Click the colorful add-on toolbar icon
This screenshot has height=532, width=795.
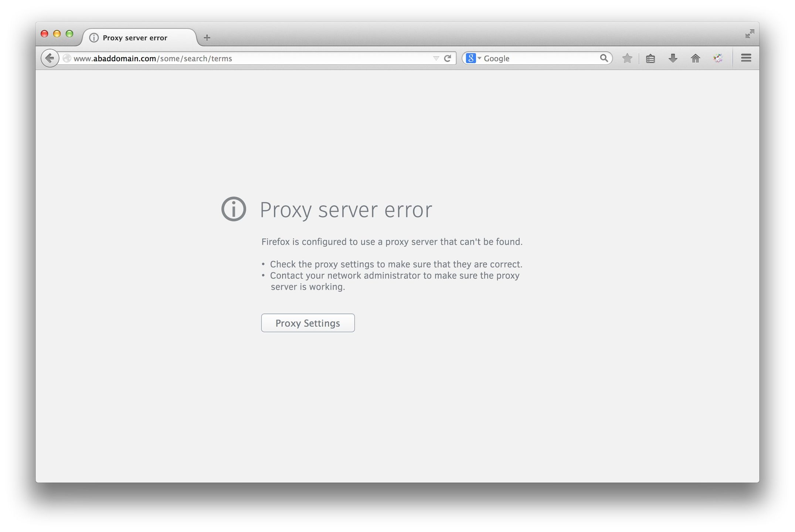point(718,58)
